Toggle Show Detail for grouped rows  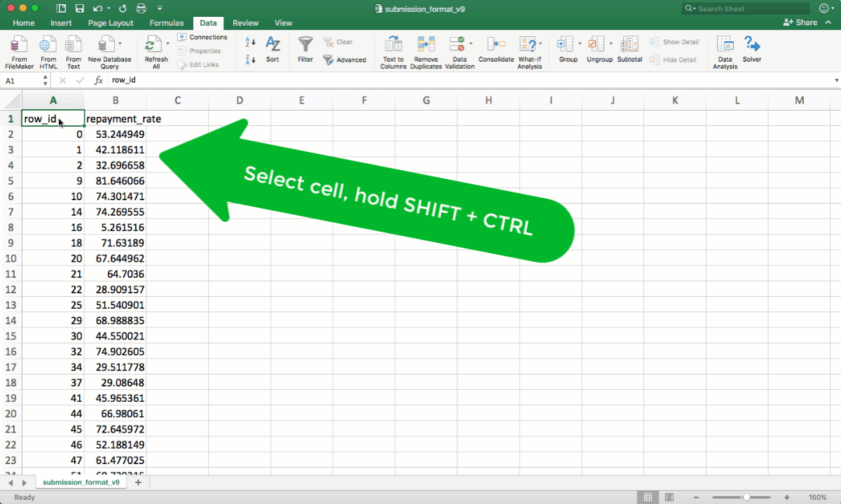(x=674, y=41)
